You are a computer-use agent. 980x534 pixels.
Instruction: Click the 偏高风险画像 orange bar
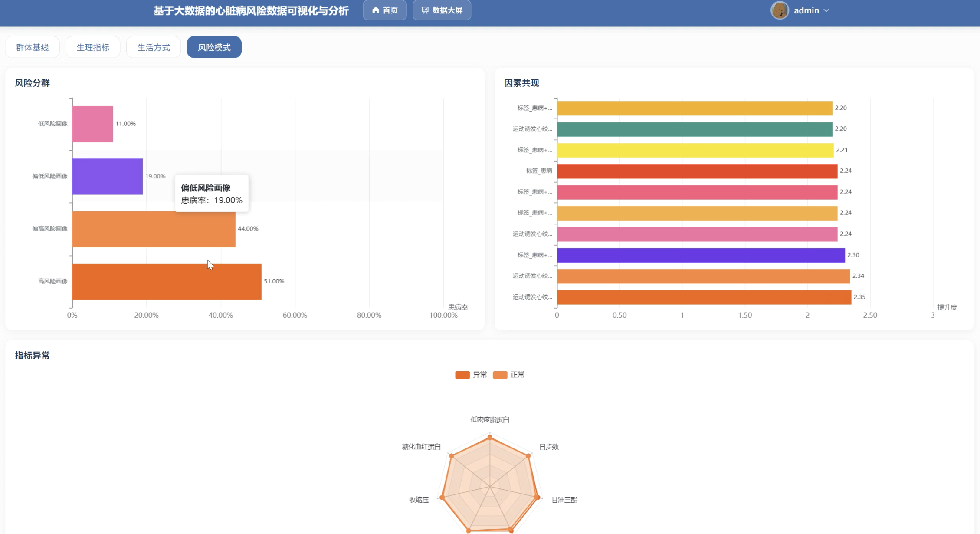coord(154,229)
